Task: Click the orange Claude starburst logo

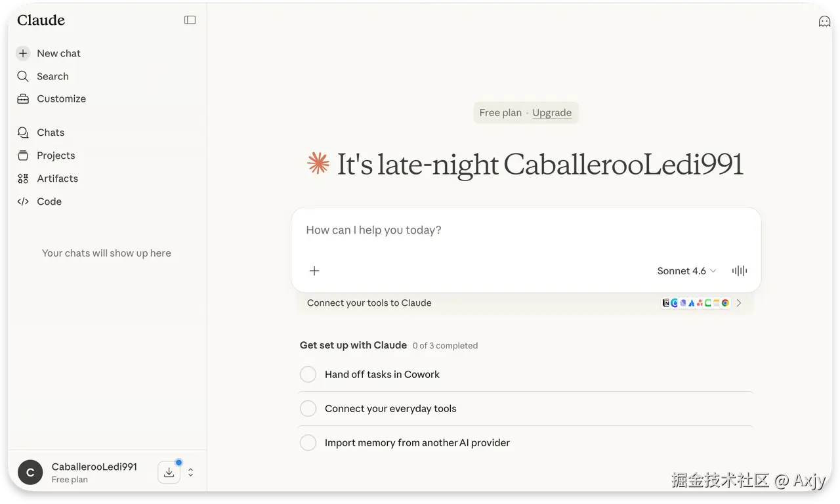Action: click(318, 163)
